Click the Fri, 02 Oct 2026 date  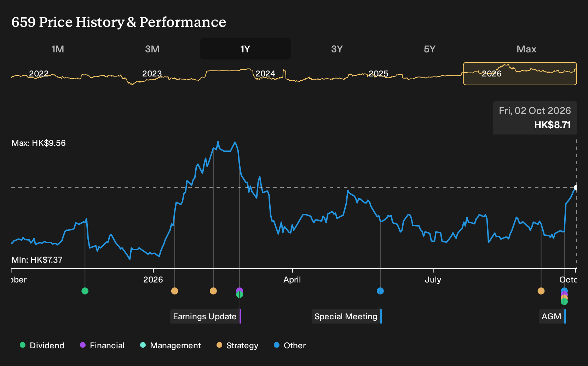click(535, 111)
